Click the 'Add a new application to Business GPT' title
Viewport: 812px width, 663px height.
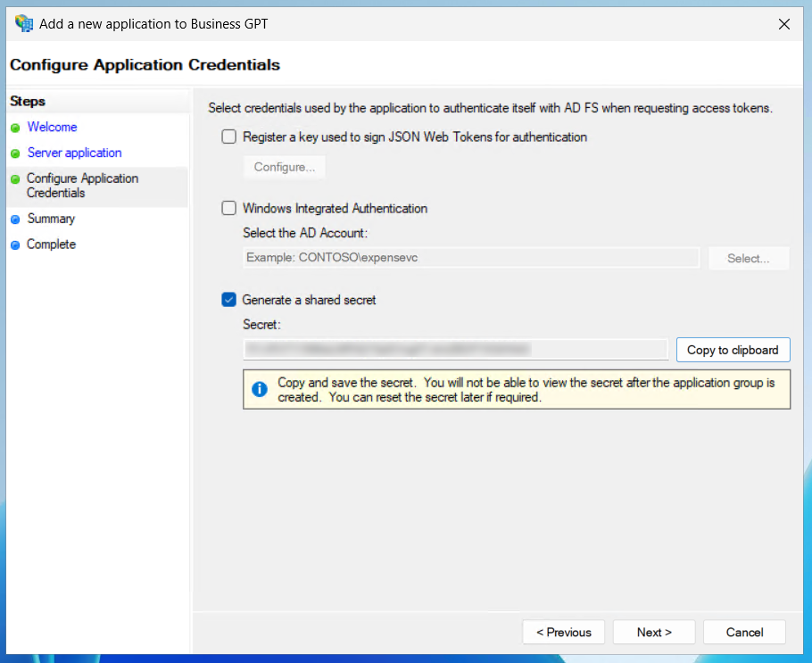[x=153, y=24]
